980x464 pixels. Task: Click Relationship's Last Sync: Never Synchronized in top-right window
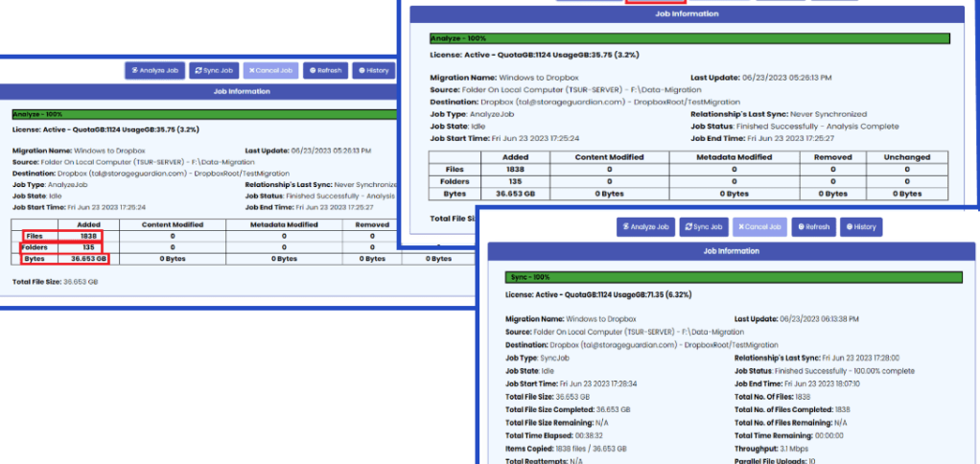tap(779, 114)
